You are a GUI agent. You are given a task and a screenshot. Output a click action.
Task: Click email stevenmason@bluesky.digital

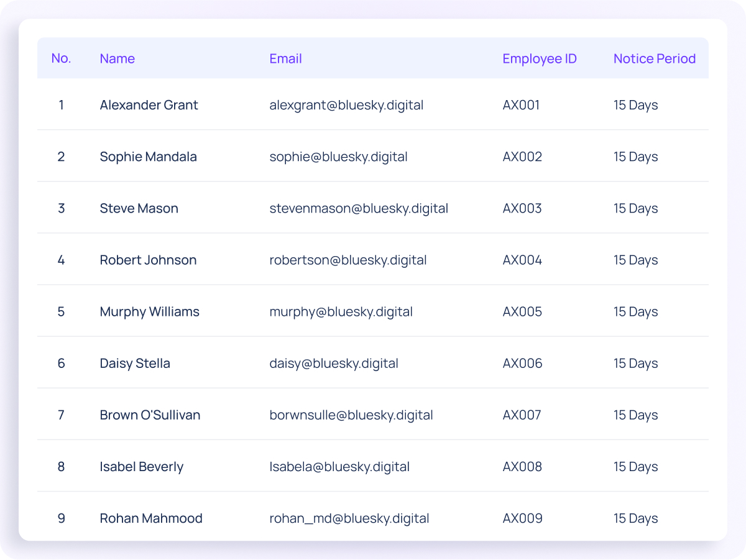point(359,209)
